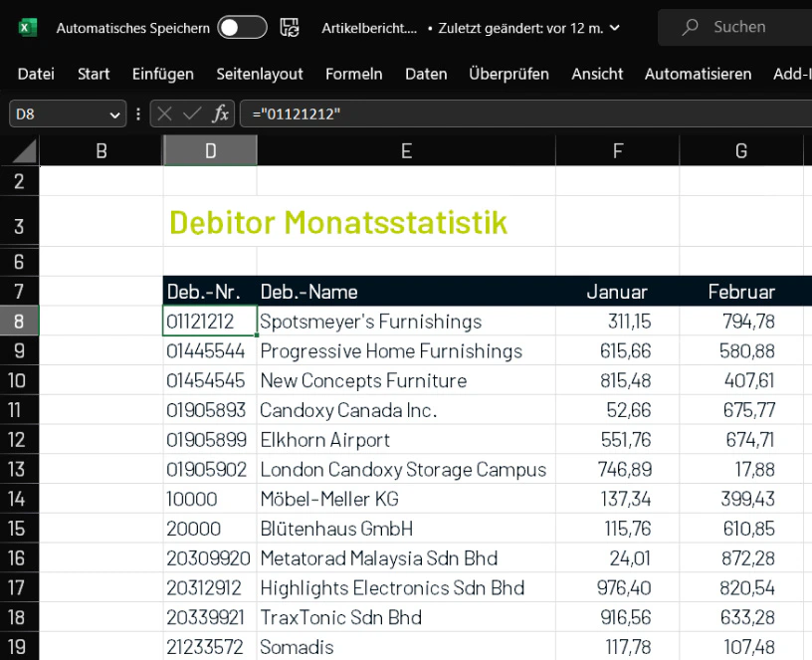This screenshot has width=812, height=660.
Task: Cancel entry with the X icon
Action: coord(164,113)
